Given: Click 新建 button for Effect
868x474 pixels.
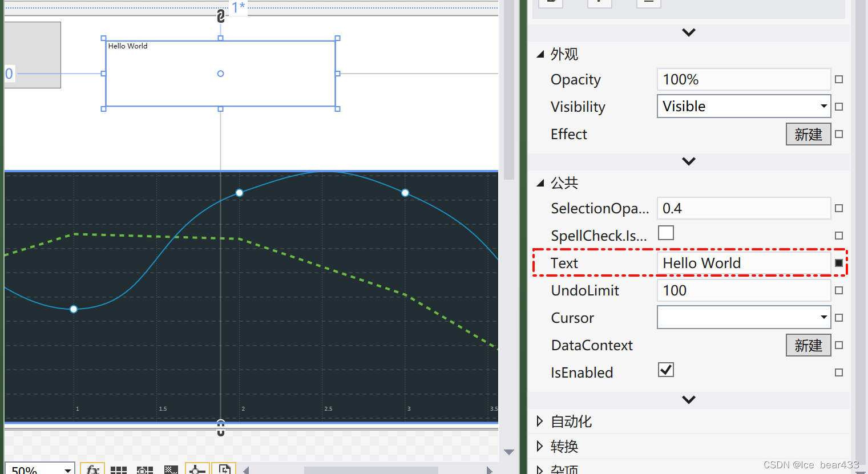Looking at the screenshot, I should click(809, 135).
